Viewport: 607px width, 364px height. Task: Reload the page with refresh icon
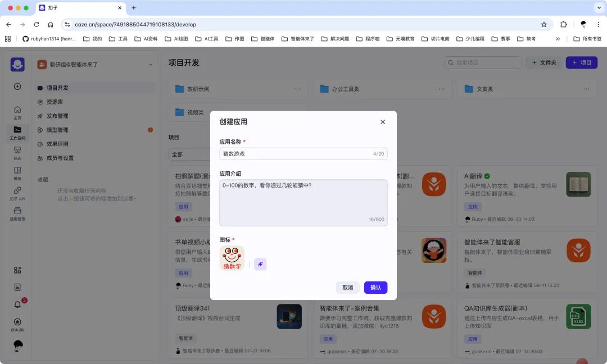[37, 24]
